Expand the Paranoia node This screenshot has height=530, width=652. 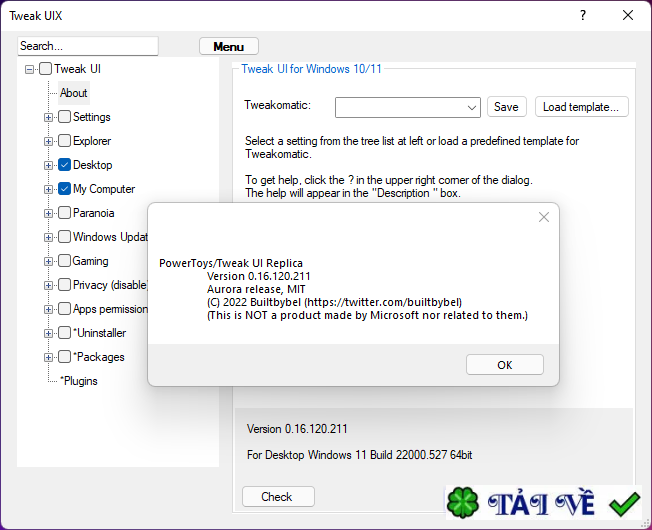[x=48, y=214]
